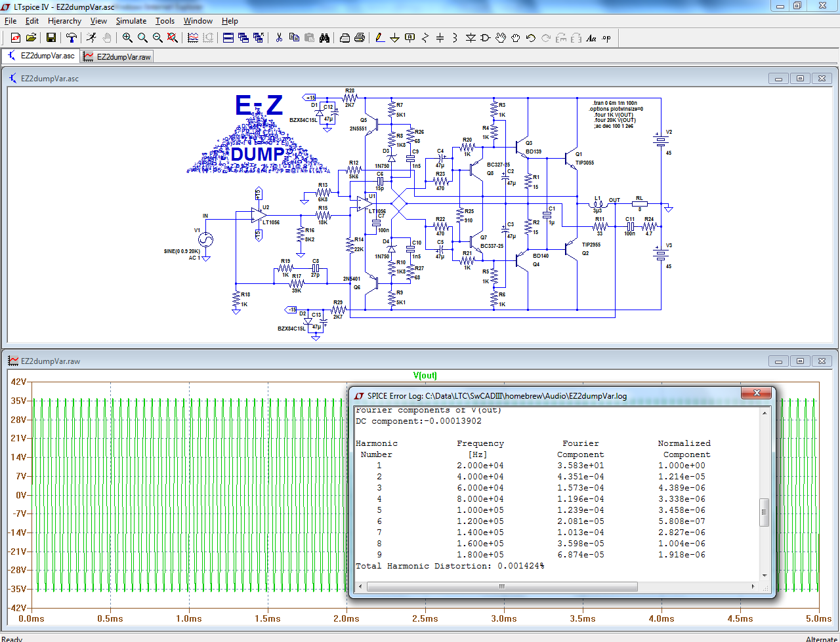The height and width of the screenshot is (642, 840).
Task: Maximize the EZ2dumpVar.asc schematic subwindow
Action: pos(800,79)
